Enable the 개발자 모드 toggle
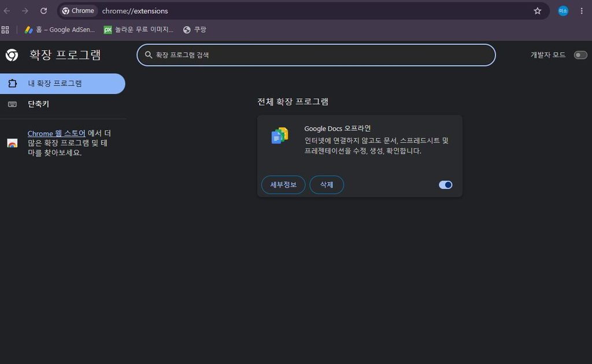Image resolution: width=592 pixels, height=364 pixels. [580, 55]
